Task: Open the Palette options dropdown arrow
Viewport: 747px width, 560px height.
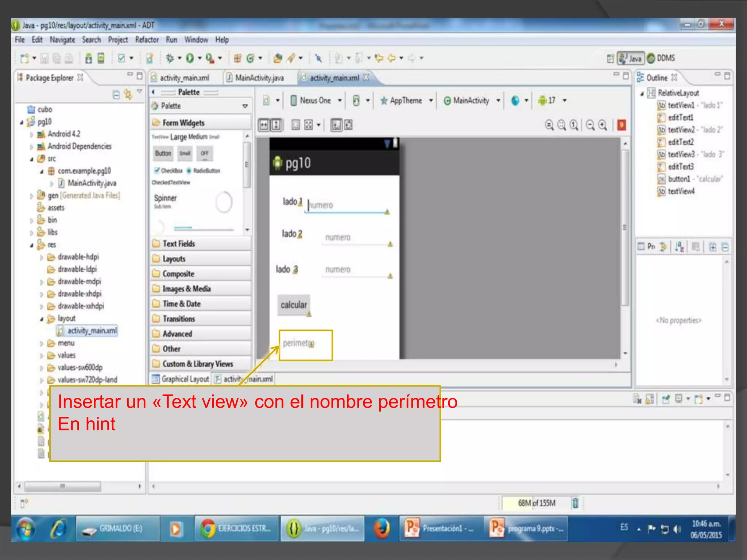Action: [x=245, y=106]
